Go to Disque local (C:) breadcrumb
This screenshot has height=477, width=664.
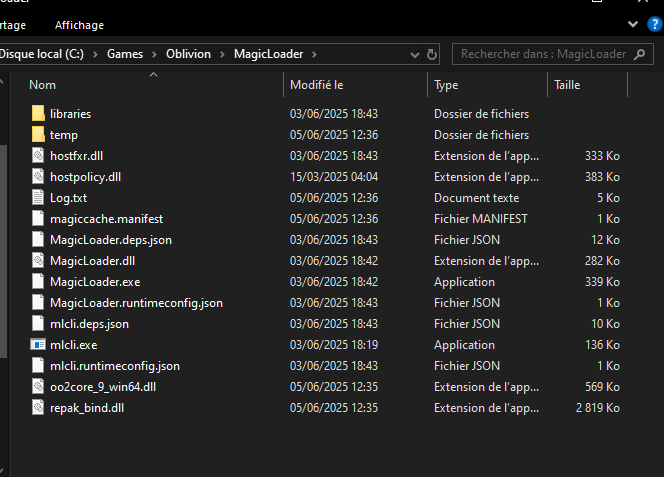click(42, 54)
